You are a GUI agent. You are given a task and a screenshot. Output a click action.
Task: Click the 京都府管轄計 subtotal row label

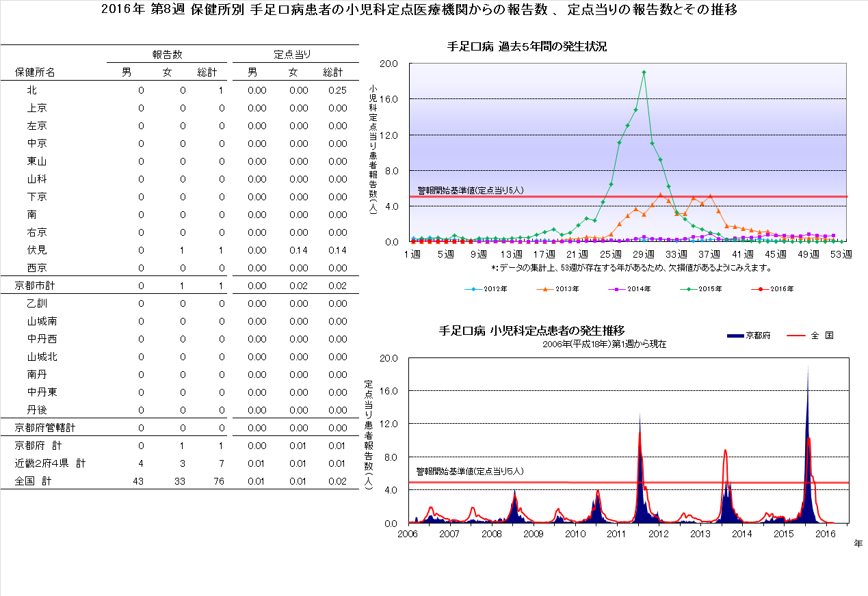pos(45,428)
